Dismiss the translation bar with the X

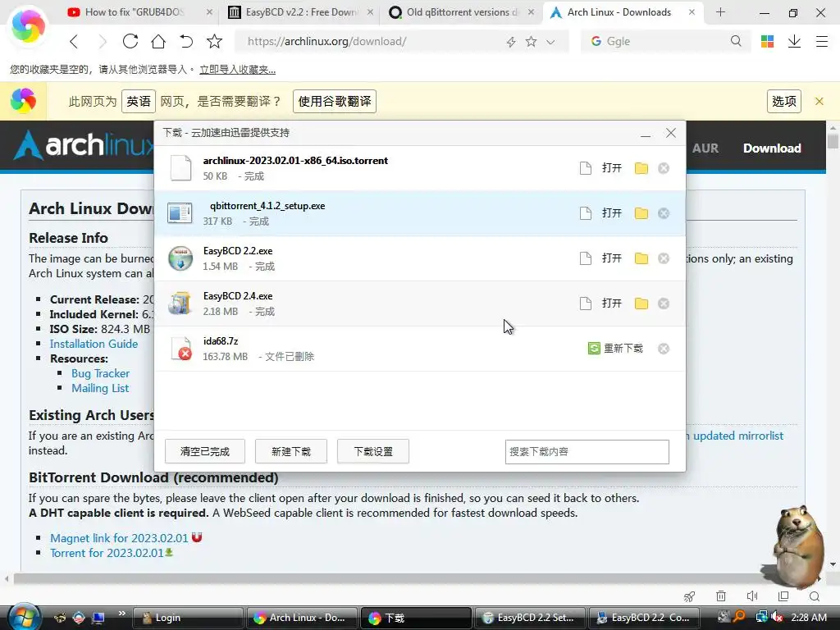(819, 101)
